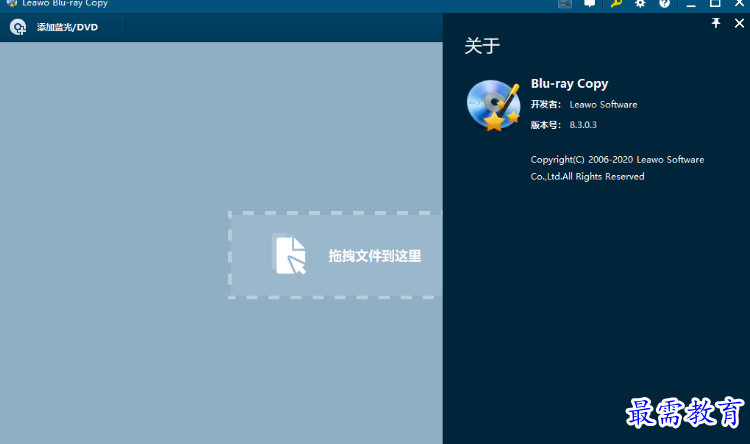Click the Blu-ray Copy product title
Viewport: 750px width, 444px height.
point(569,84)
